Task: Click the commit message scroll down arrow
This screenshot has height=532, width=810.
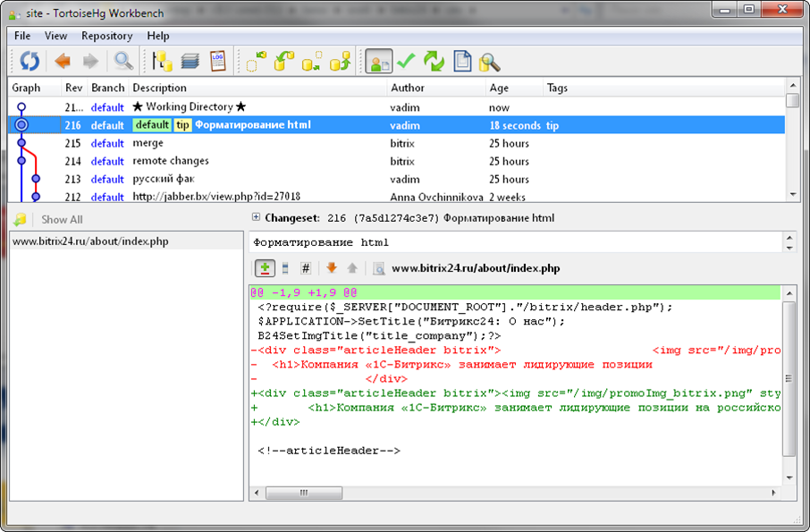Action: click(789, 248)
